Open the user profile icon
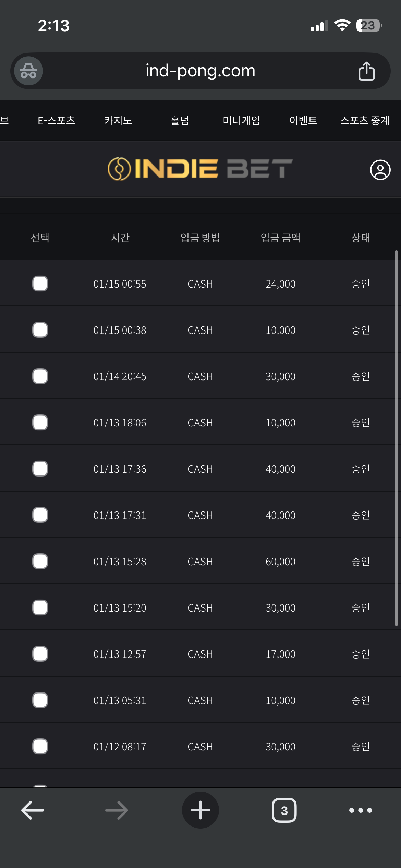 coord(380,170)
